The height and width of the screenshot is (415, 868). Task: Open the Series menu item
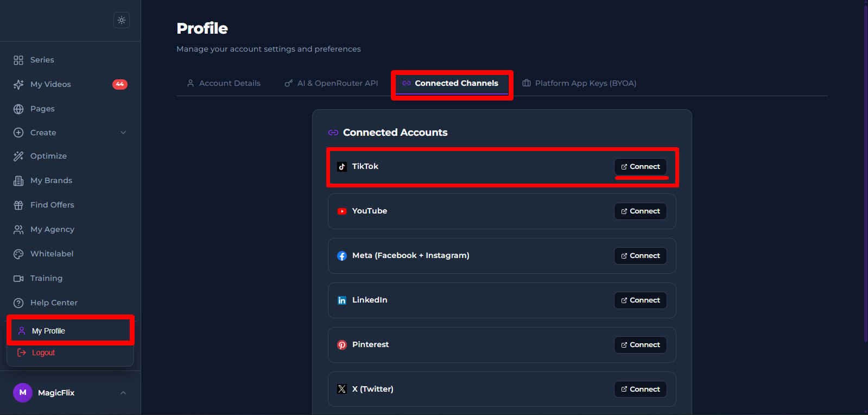coord(71,60)
